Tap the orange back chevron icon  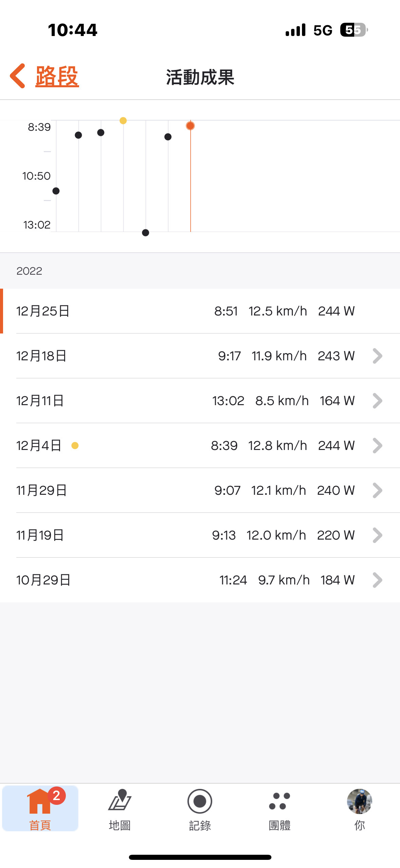tap(18, 76)
